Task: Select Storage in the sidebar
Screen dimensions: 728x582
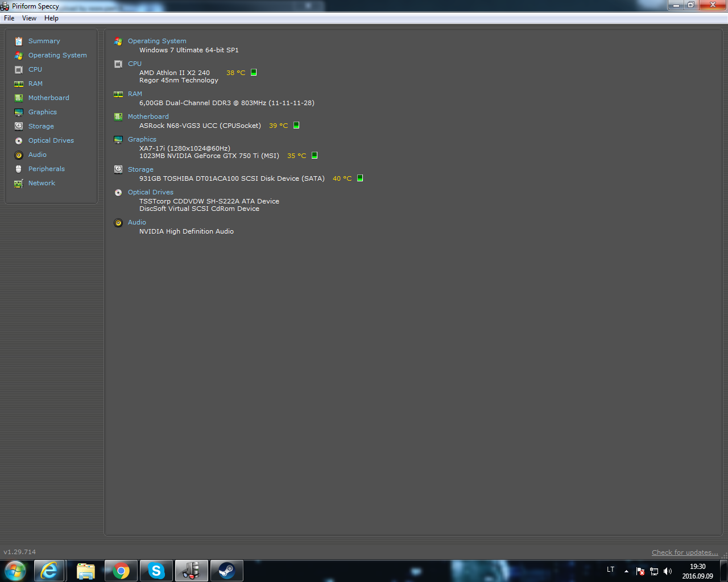Action: pos(41,126)
